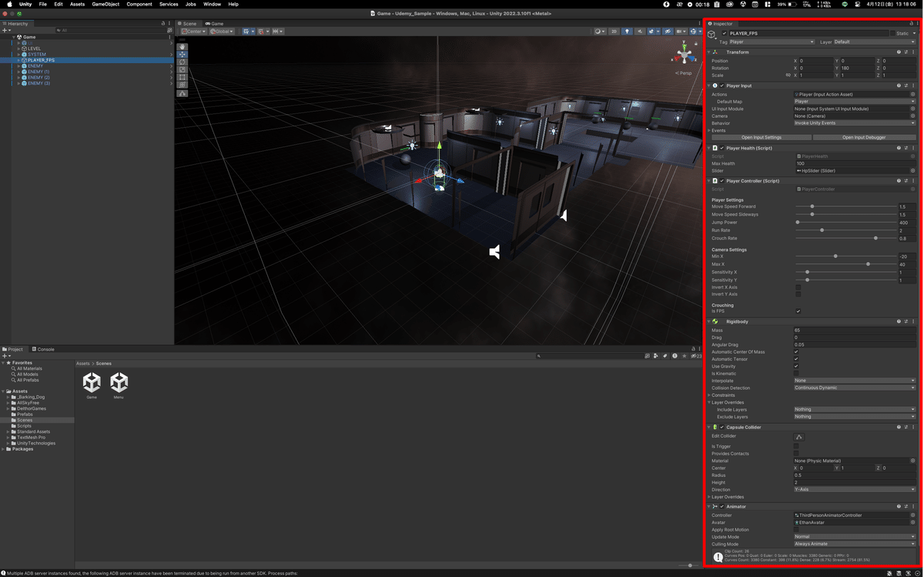The image size is (924, 577).
Task: Open the Window menu
Action: 212,4
